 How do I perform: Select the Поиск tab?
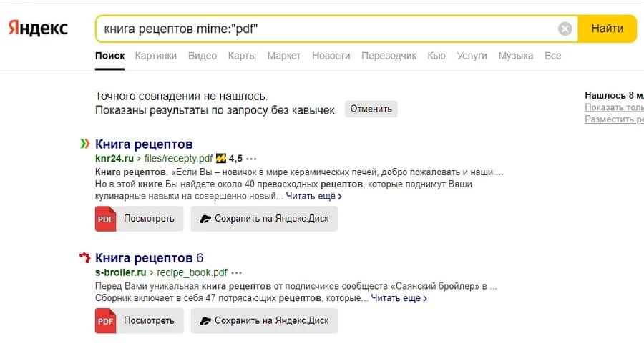[109, 56]
